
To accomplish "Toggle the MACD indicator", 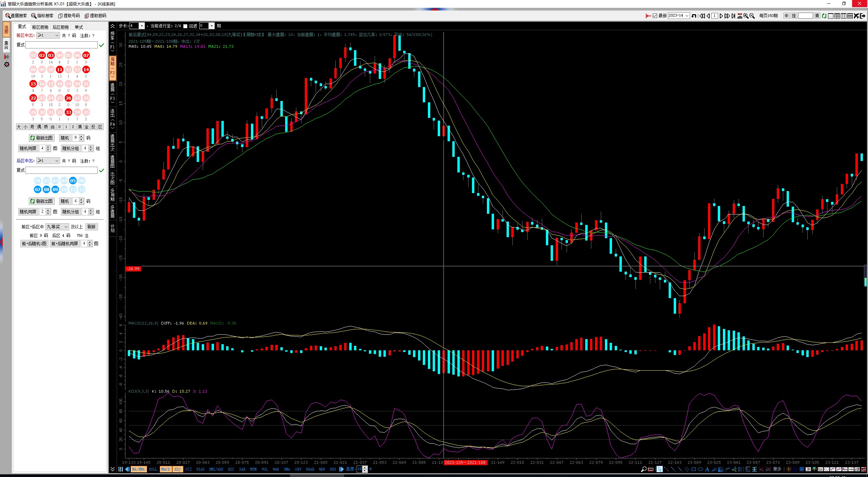I will click(165, 469).
